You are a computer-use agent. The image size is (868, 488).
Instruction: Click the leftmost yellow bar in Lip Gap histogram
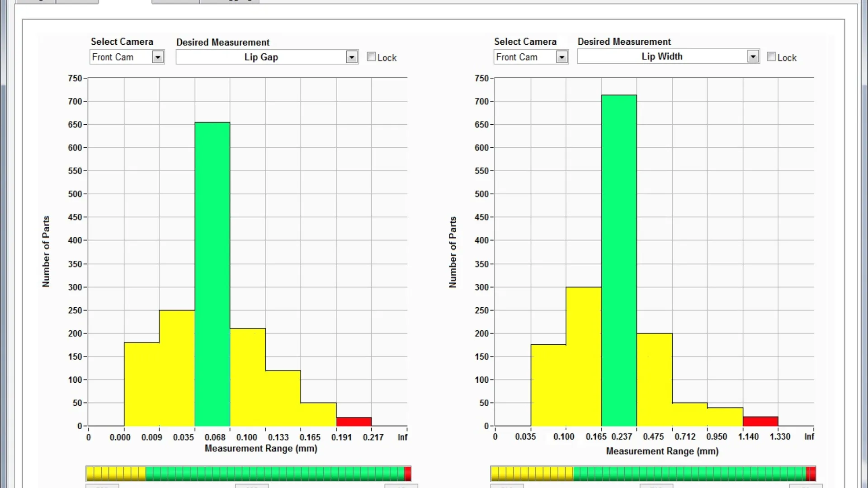coord(142,384)
